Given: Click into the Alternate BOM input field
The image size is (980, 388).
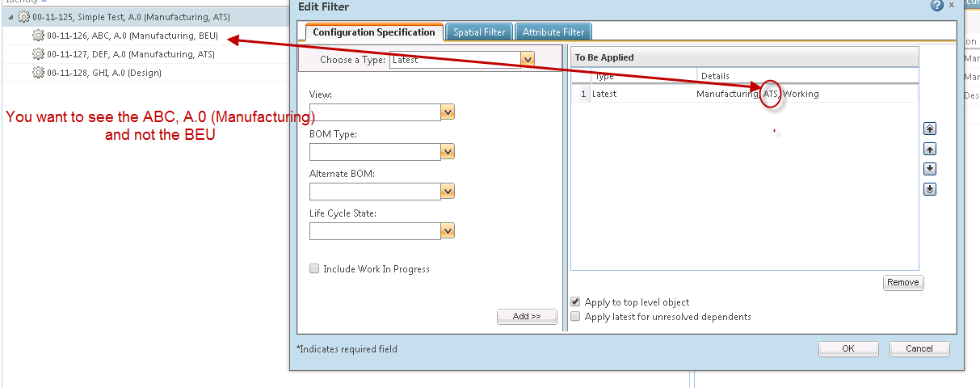Looking at the screenshot, I should 375,192.
